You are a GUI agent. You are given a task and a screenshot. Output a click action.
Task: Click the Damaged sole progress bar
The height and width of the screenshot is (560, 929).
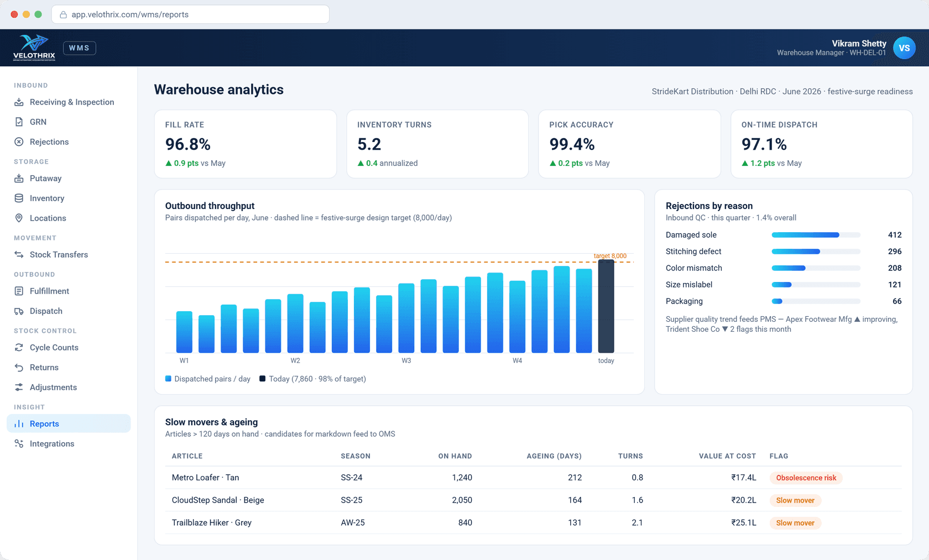[x=816, y=235]
